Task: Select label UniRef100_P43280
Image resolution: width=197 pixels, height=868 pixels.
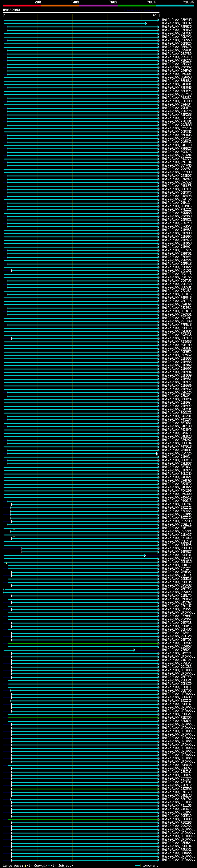Action: click(x=176, y=419)
